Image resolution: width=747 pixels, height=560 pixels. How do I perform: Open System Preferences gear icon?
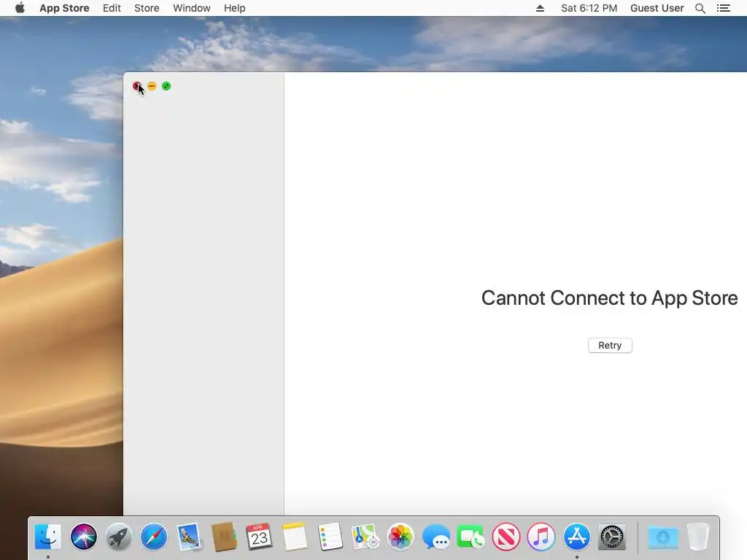[612, 537]
